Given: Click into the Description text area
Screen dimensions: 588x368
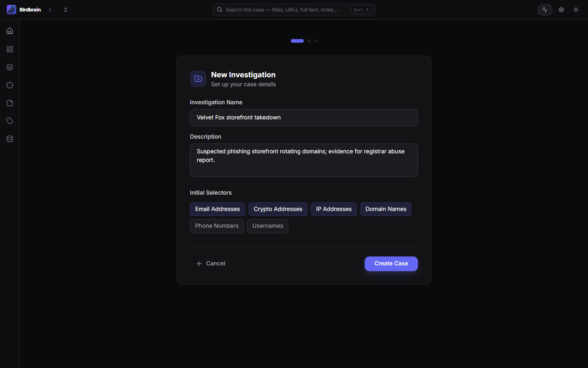Looking at the screenshot, I should click(x=304, y=160).
